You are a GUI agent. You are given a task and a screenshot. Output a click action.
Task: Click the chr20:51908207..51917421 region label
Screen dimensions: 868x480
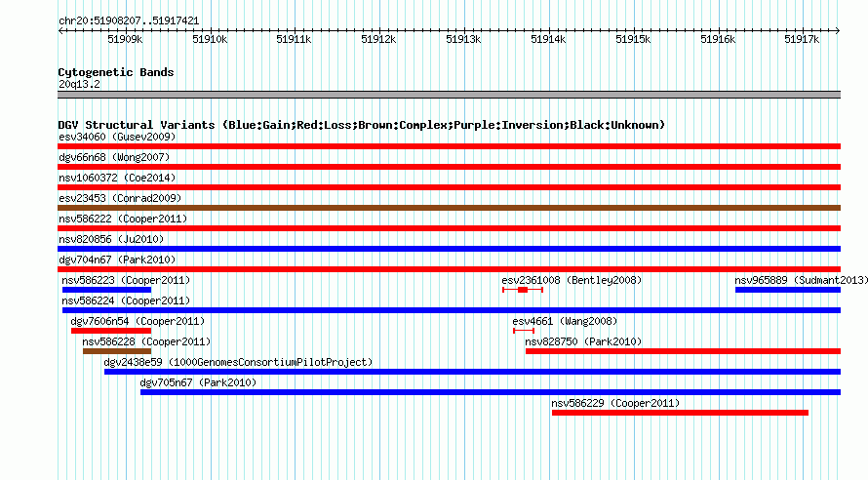coord(129,21)
